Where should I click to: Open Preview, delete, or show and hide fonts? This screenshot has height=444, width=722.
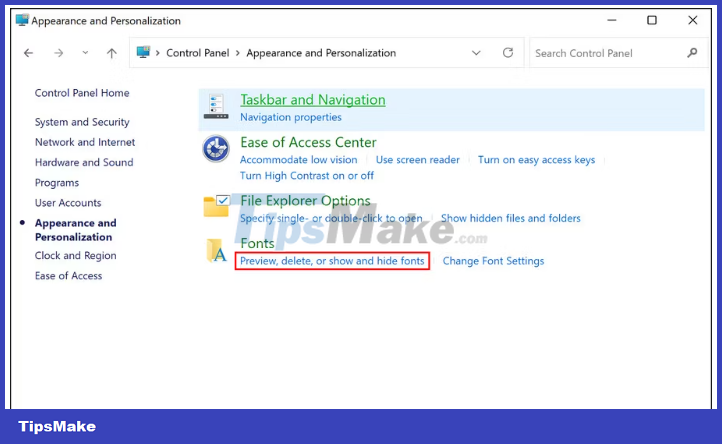click(332, 261)
